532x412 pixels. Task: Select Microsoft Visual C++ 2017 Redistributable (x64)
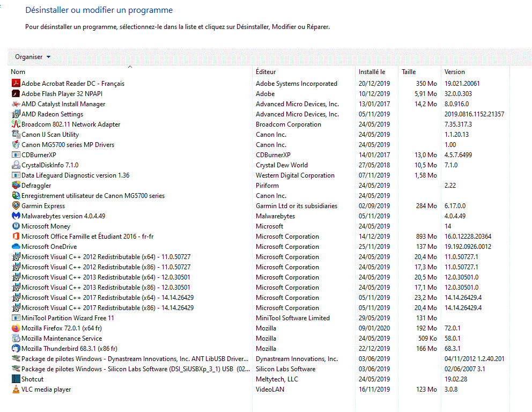point(108,297)
